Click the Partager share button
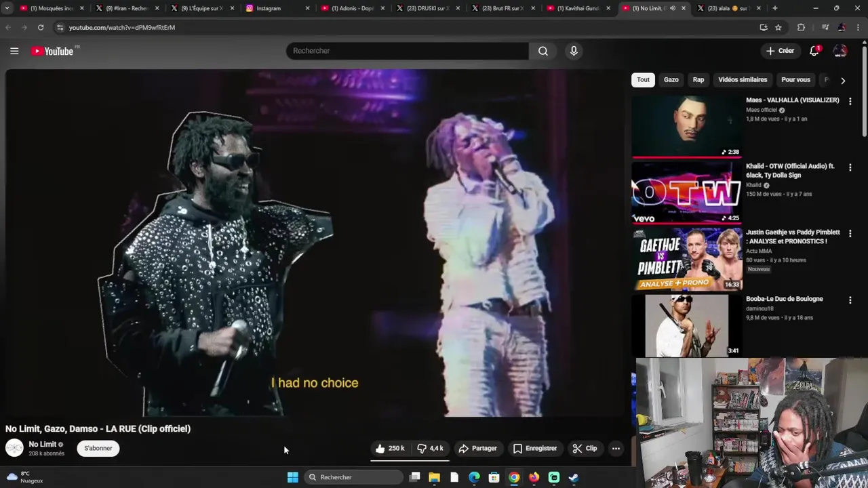 [x=478, y=448]
